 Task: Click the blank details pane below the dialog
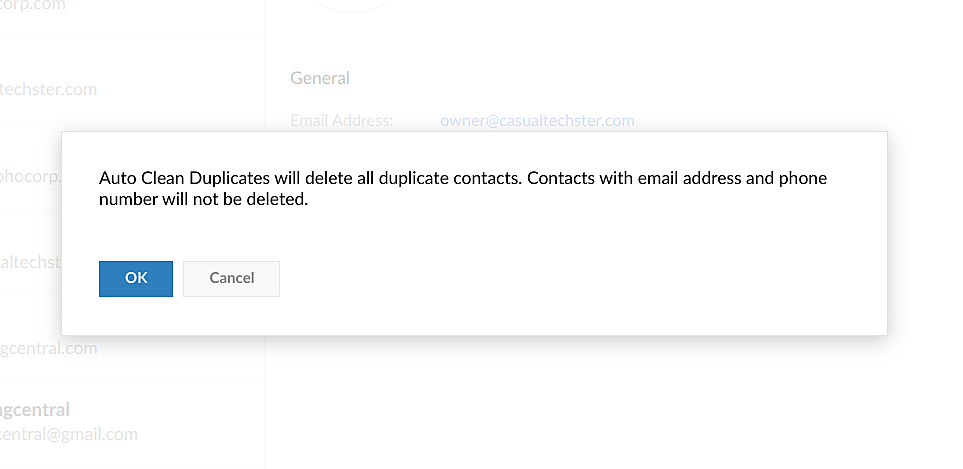[610, 400]
